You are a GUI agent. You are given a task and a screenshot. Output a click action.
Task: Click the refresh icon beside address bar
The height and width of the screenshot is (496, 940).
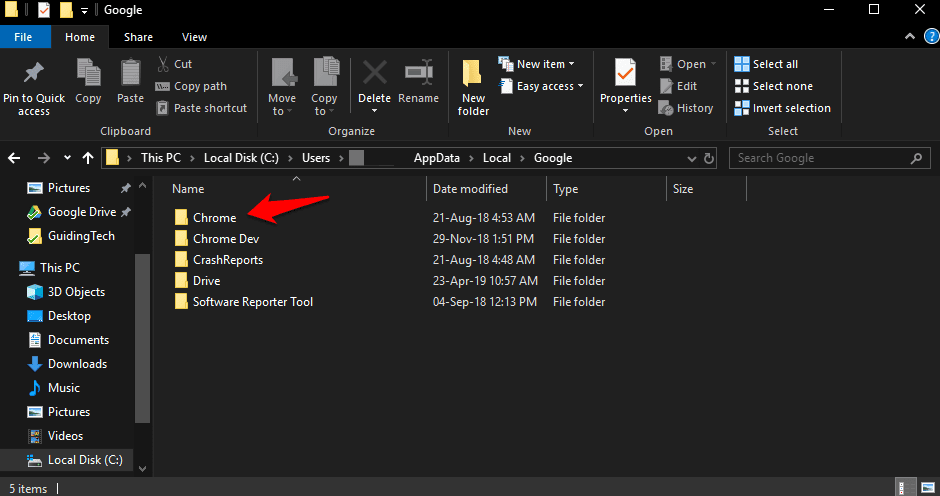(x=709, y=158)
